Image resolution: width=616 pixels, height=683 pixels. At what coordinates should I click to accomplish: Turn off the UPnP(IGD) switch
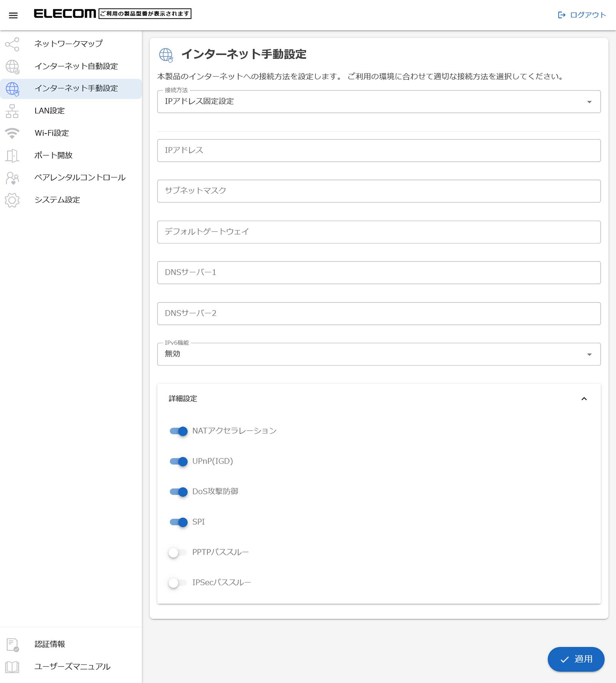click(x=179, y=461)
